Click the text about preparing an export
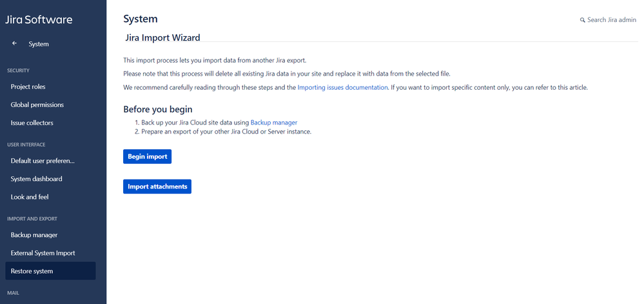Screen dimensions: 644x304 click(x=226, y=132)
